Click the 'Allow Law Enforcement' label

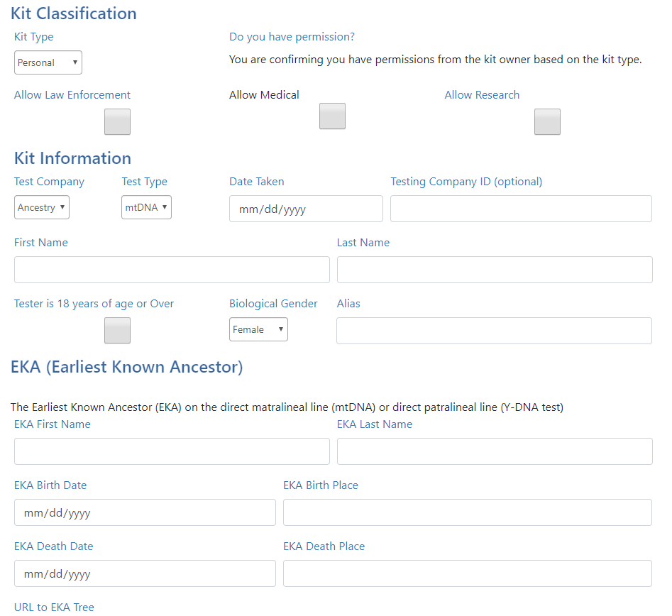coord(72,94)
